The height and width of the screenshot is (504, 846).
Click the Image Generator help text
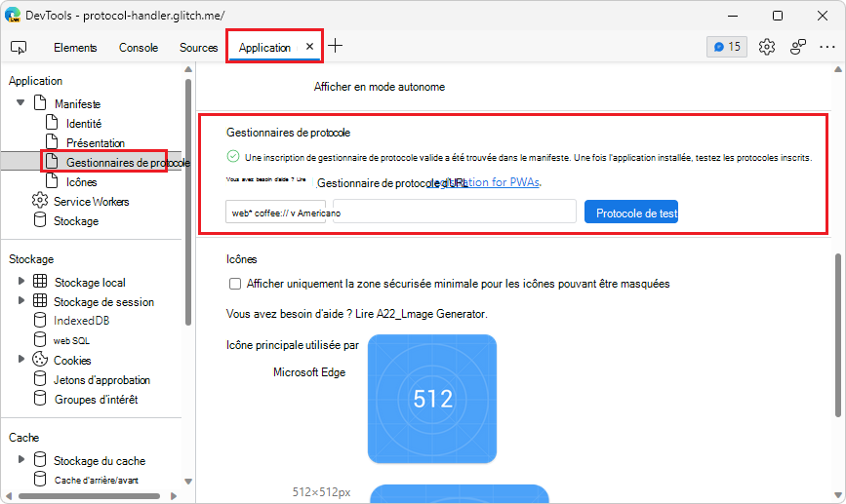coord(356,314)
